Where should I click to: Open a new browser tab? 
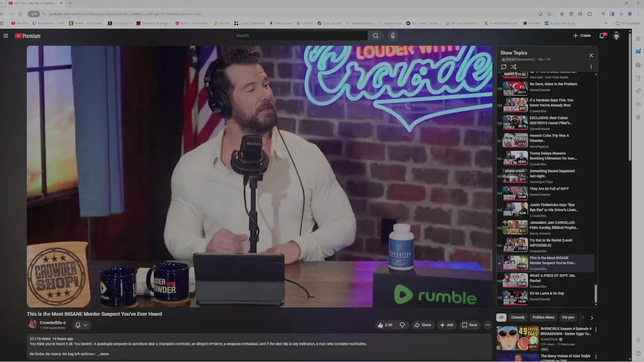[70, 4]
